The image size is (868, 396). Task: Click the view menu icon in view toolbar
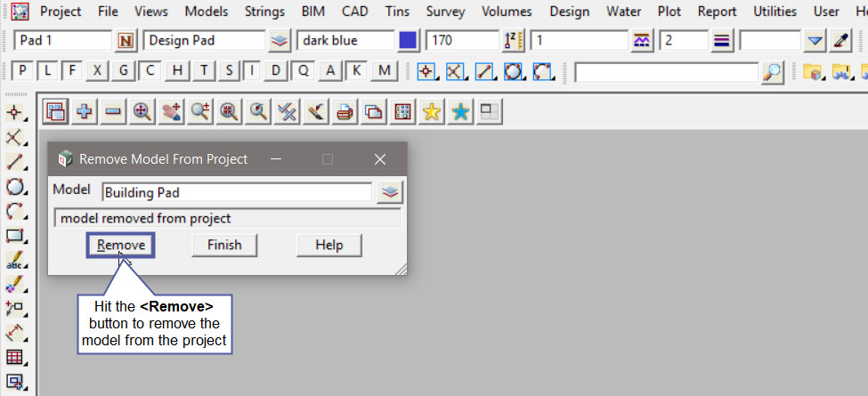[x=55, y=112]
